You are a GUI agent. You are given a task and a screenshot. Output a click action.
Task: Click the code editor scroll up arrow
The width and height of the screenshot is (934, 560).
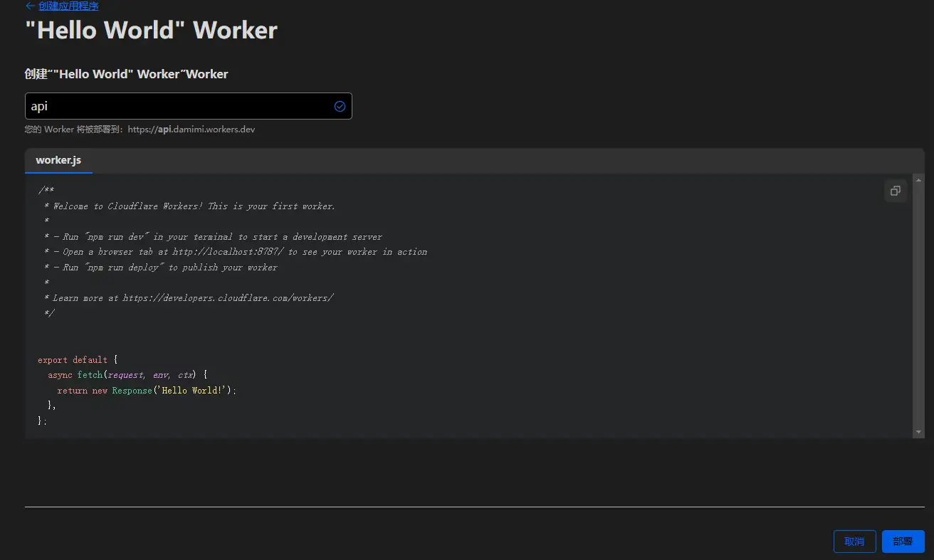tap(919, 180)
